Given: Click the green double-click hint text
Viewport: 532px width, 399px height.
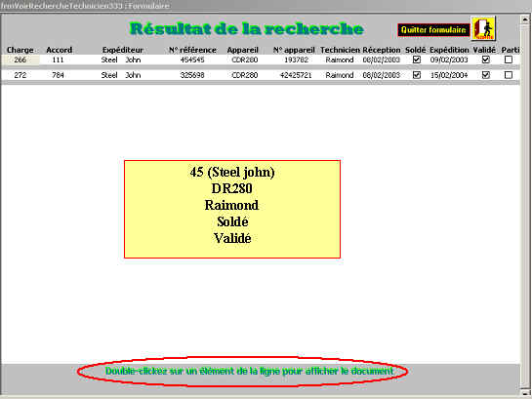Looking at the screenshot, I should coord(249,372).
